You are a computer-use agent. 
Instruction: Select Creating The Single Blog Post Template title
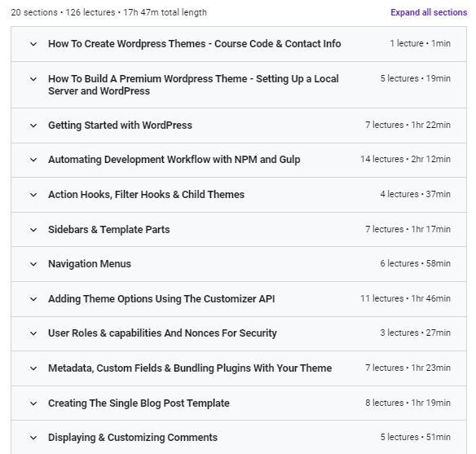coord(139,403)
